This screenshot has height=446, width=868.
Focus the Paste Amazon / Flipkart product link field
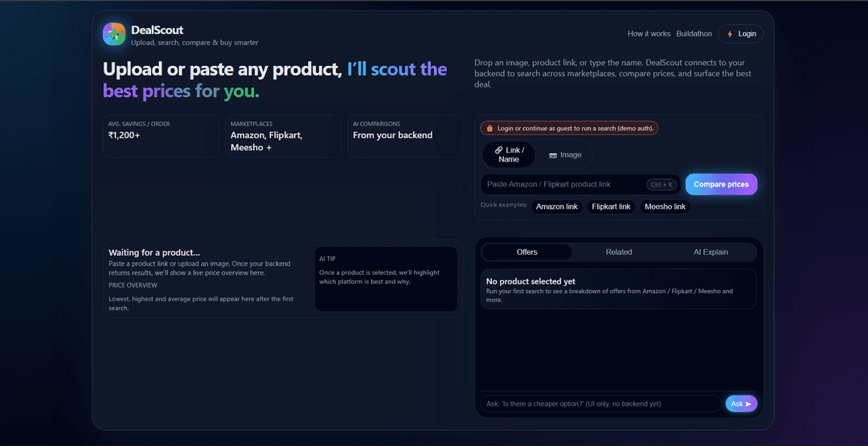pyautogui.click(x=580, y=184)
